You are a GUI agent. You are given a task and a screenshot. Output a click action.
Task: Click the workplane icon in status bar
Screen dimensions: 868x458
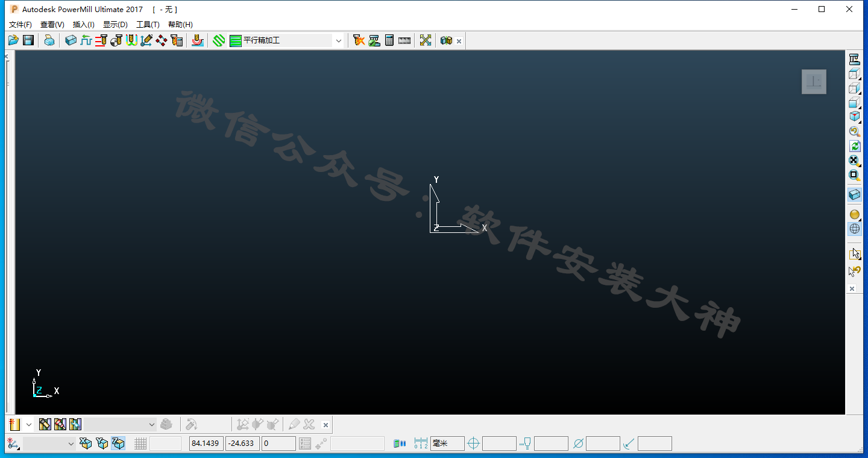tap(13, 444)
